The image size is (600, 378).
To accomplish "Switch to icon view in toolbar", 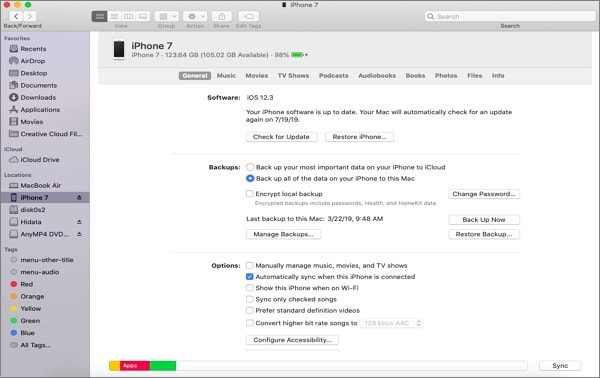I will point(99,16).
